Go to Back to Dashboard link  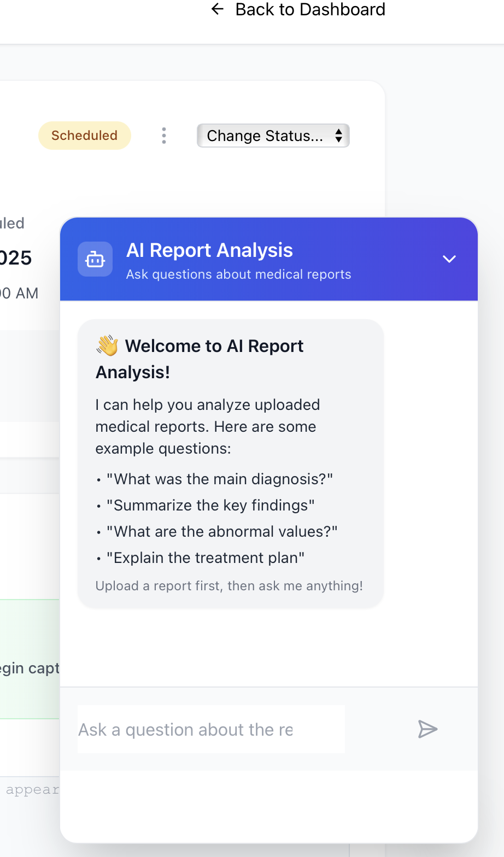point(310,9)
